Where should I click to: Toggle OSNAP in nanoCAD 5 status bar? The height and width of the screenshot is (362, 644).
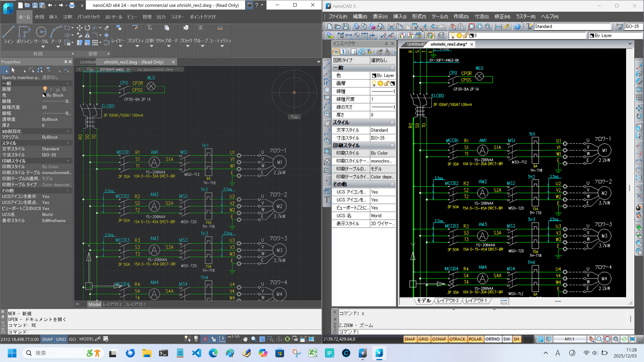(x=439, y=339)
